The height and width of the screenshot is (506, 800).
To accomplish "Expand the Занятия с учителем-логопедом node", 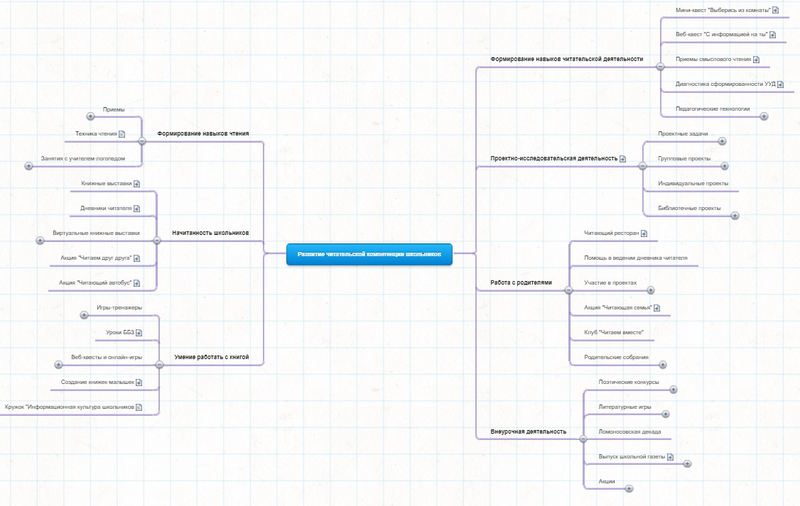I will click(29, 166).
